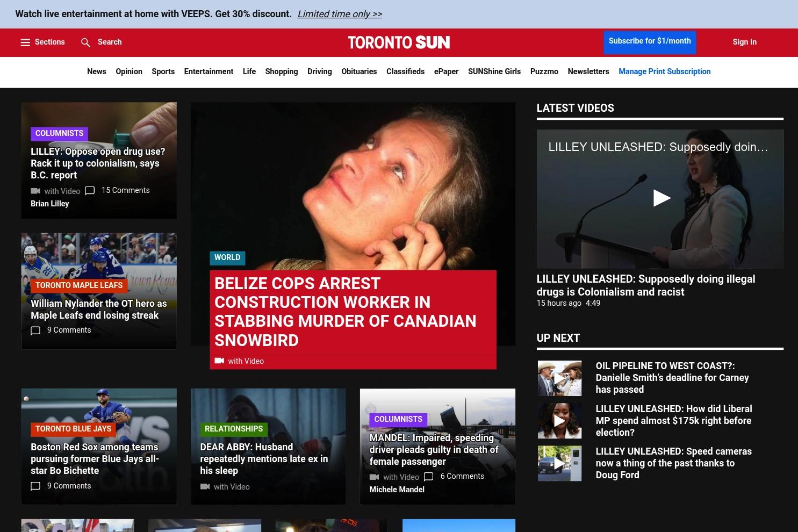Open Mandel impaired driver article
The width and height of the screenshot is (798, 532).
coord(434,450)
